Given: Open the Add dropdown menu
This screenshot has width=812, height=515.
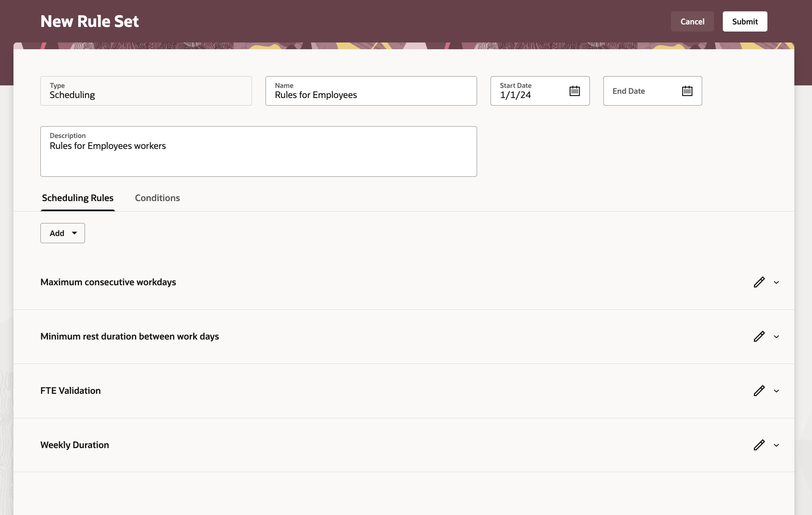Looking at the screenshot, I should click(63, 233).
